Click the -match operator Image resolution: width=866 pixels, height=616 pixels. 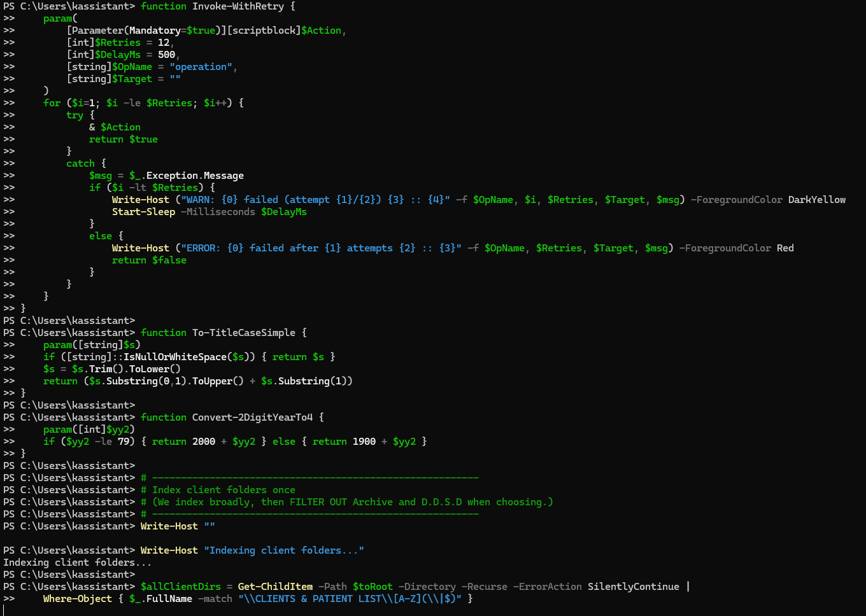(x=215, y=599)
